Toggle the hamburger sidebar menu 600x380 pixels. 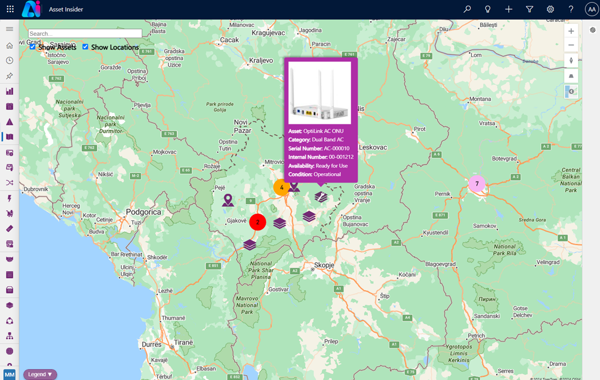pyautogui.click(x=10, y=29)
